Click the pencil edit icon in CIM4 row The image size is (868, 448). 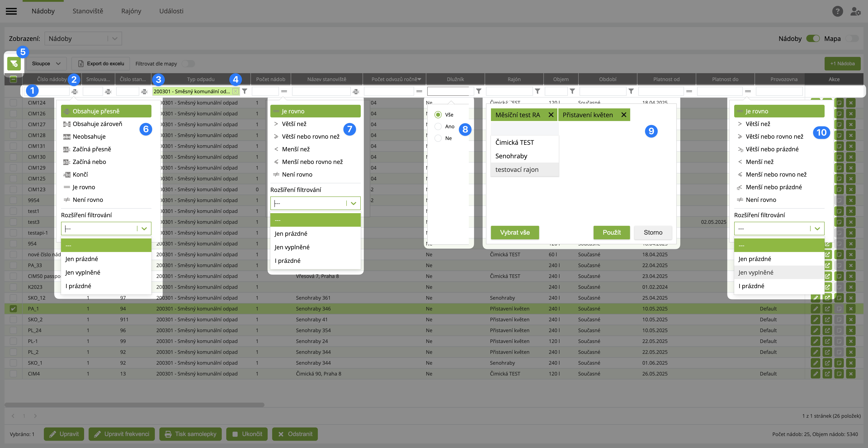815,374
